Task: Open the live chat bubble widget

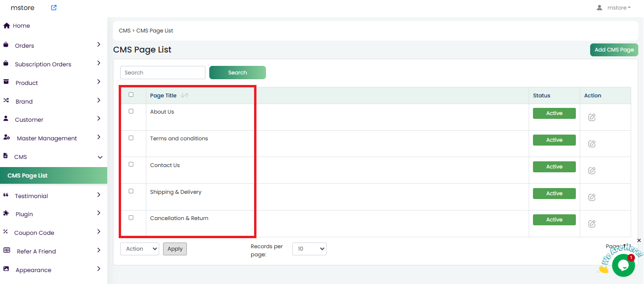Action: (623, 265)
